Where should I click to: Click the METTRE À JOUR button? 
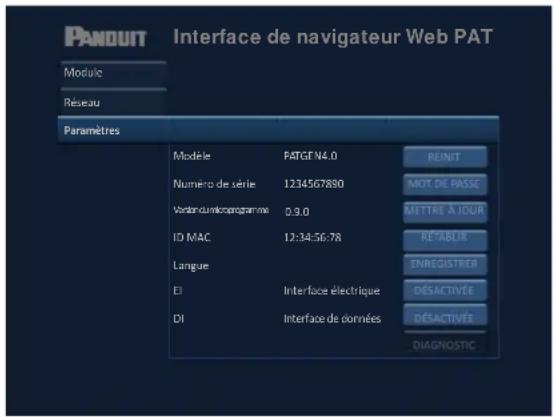click(x=445, y=211)
